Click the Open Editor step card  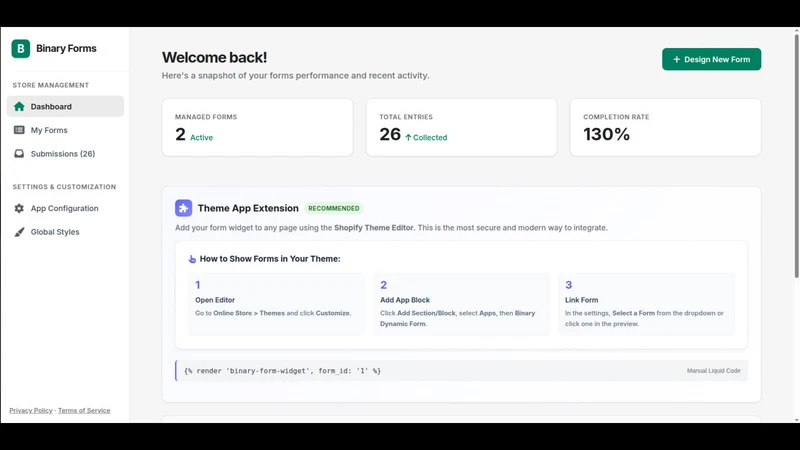pos(277,304)
